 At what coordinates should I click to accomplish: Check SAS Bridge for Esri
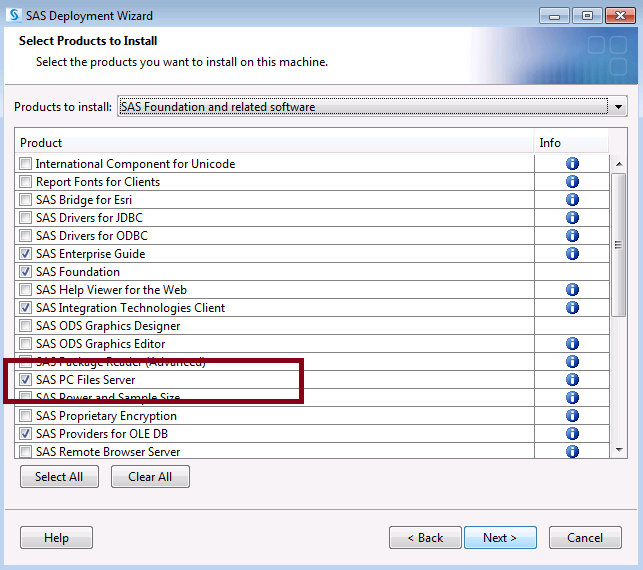click(x=25, y=200)
